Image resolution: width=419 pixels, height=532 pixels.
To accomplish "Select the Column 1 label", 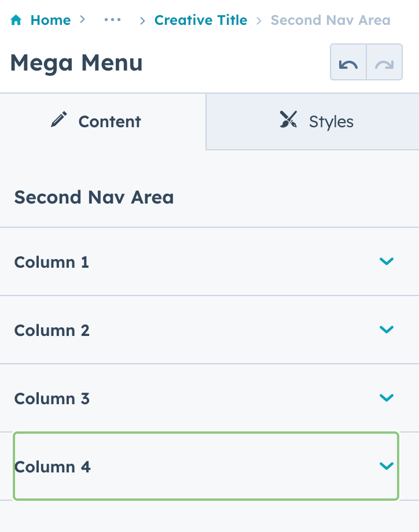I will pos(52,262).
